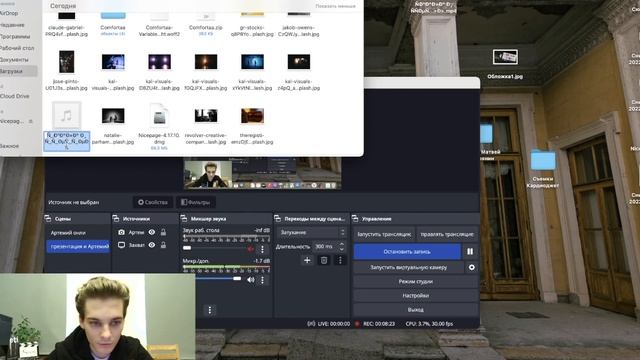This screenshot has height=360, width=640.
Task: Pop out the Сцены dock icon
Action: [48, 219]
